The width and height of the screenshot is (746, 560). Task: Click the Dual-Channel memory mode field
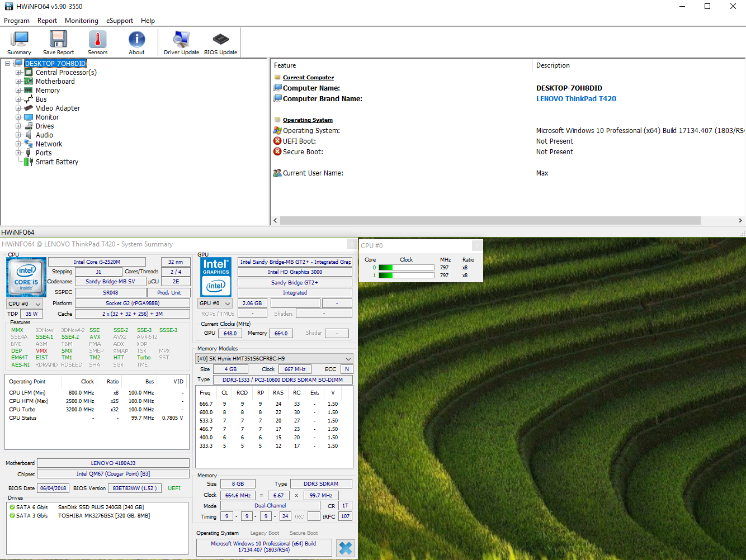click(x=270, y=506)
